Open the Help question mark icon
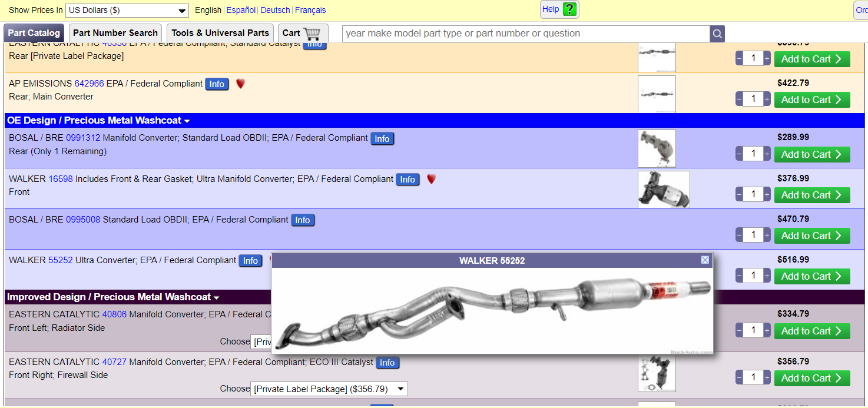Viewport: 868px width, 408px height. coord(569,9)
